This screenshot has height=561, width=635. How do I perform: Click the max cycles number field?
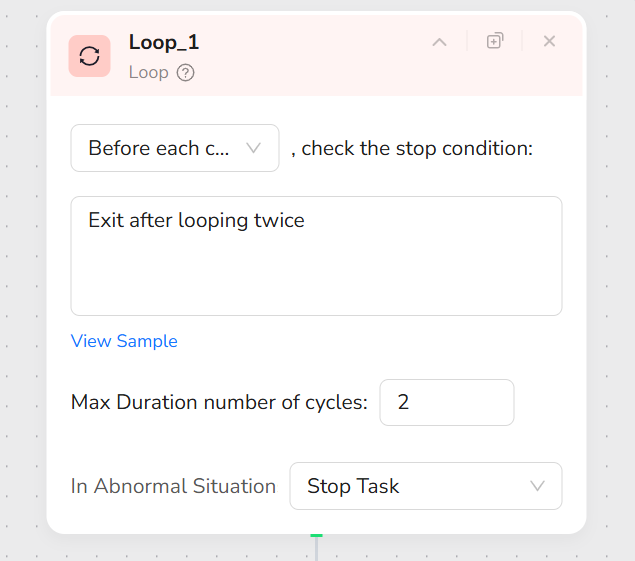[x=446, y=403]
